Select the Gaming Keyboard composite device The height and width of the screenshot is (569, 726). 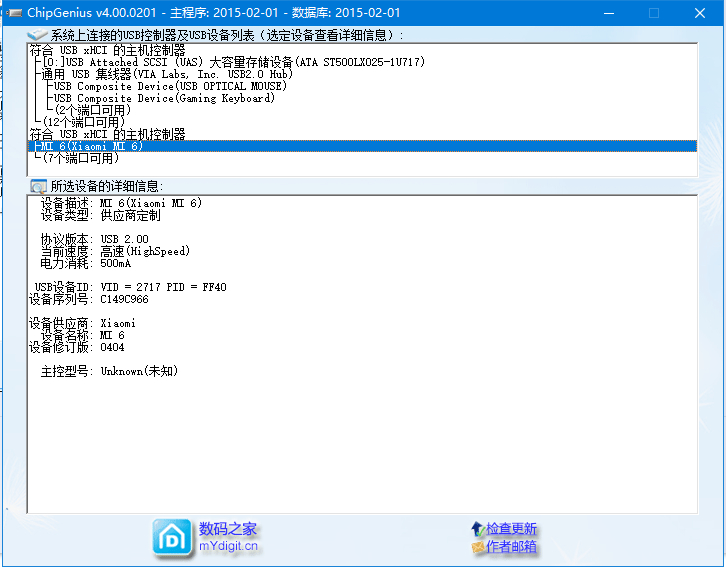click(x=164, y=98)
